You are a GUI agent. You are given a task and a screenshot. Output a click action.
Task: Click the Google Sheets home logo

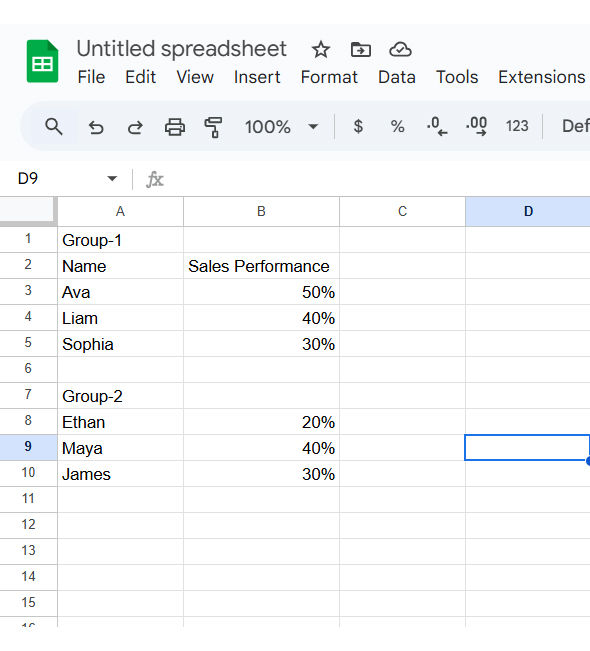click(42, 61)
